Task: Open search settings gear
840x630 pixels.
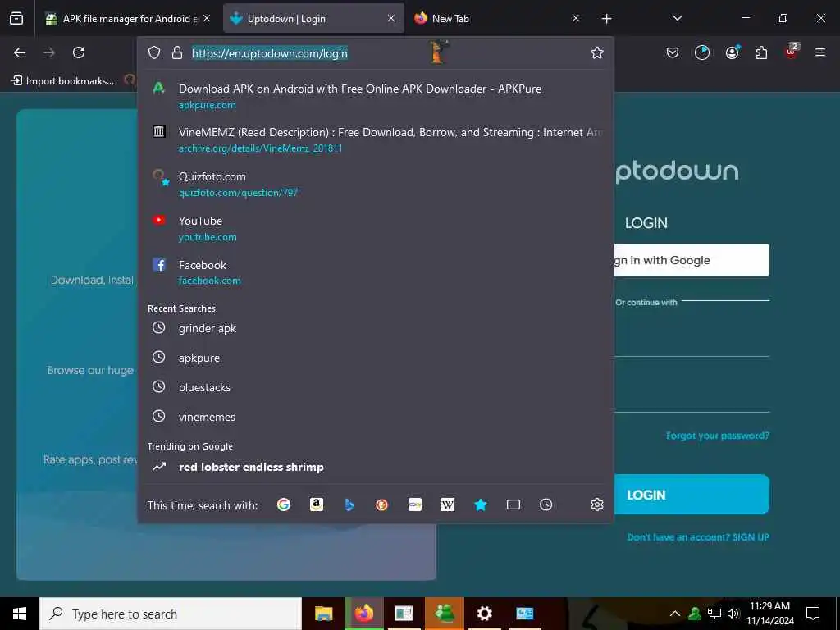Action: [597, 504]
